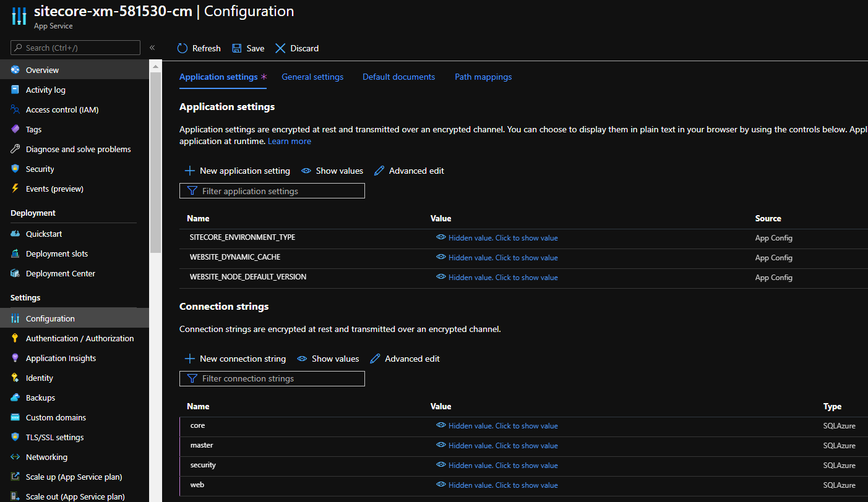Viewport: 868px width, 502px height.
Task: Click the Quickstart cloud icon
Action: pos(15,234)
